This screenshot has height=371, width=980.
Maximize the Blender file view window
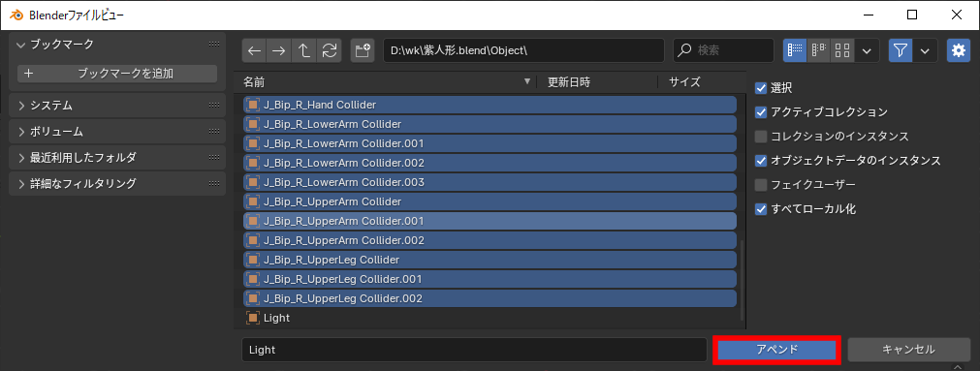click(912, 15)
